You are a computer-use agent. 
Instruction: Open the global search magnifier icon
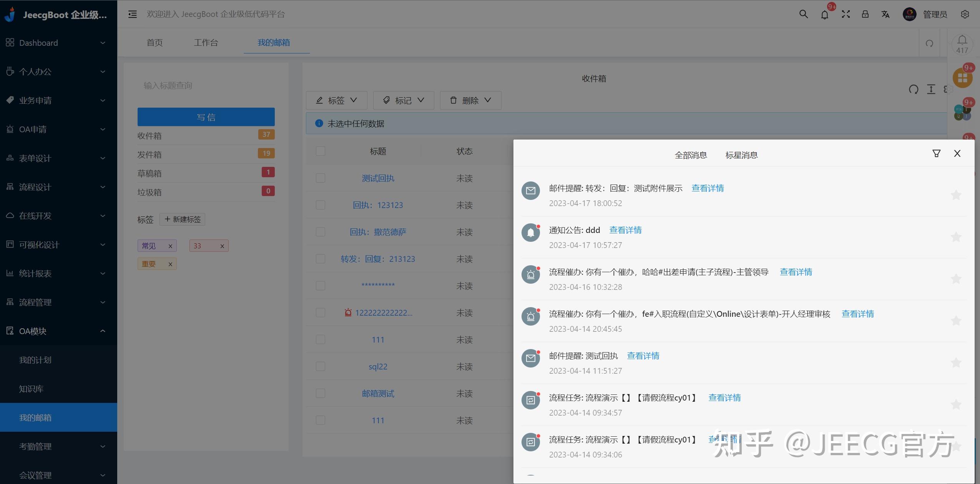pos(803,14)
